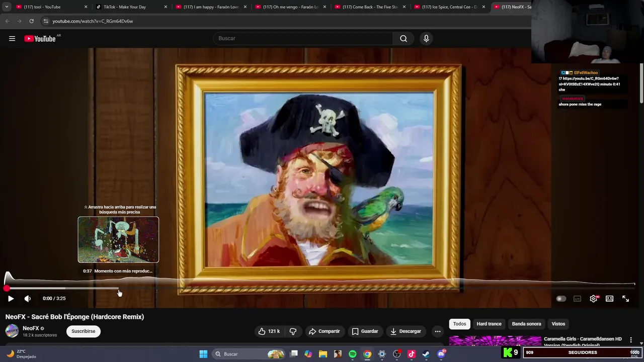Image resolution: width=644 pixels, height=362 pixels.
Task: Share the video via Compartir
Action: click(x=325, y=331)
